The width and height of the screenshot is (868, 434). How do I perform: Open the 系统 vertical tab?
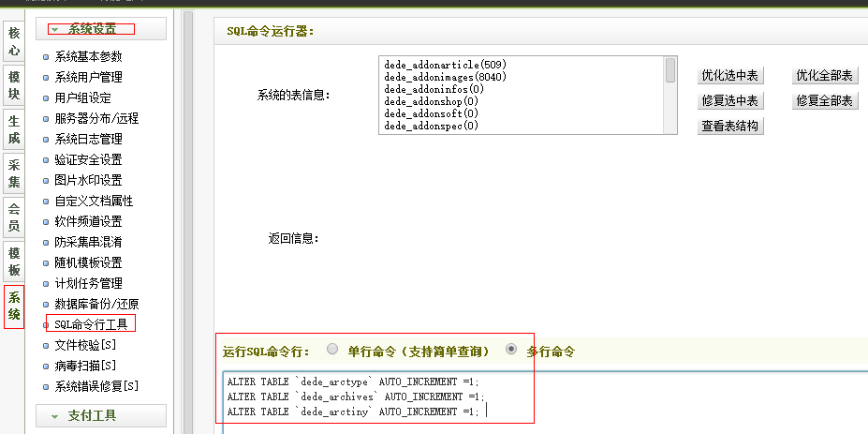[x=14, y=307]
